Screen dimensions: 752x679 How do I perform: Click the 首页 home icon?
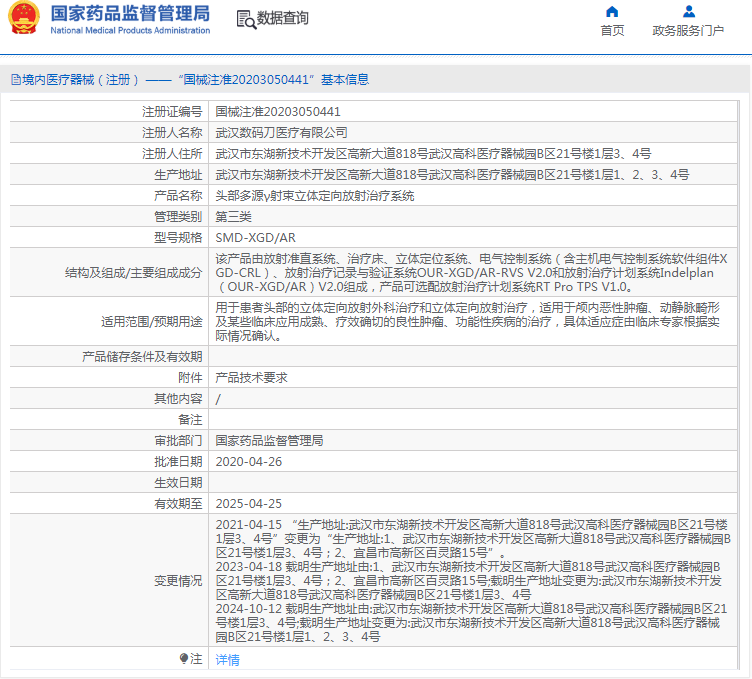(x=612, y=12)
